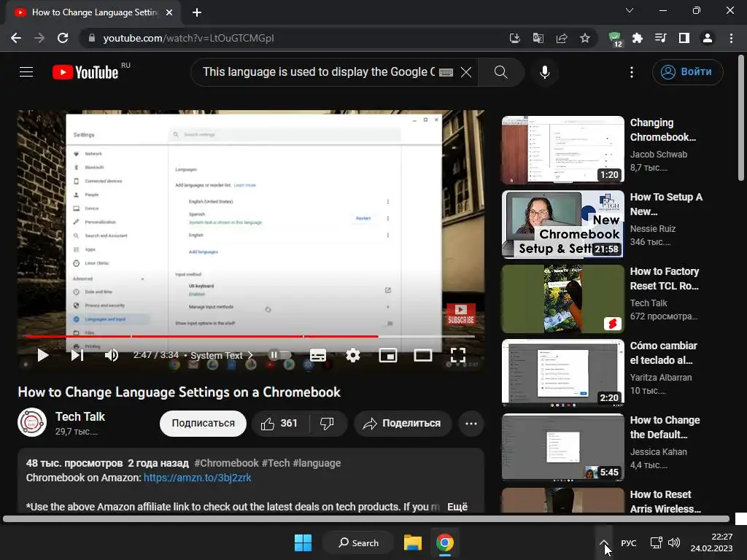The width and height of the screenshot is (747, 560).
Task: Install app via address bar icon
Action: [514, 38]
